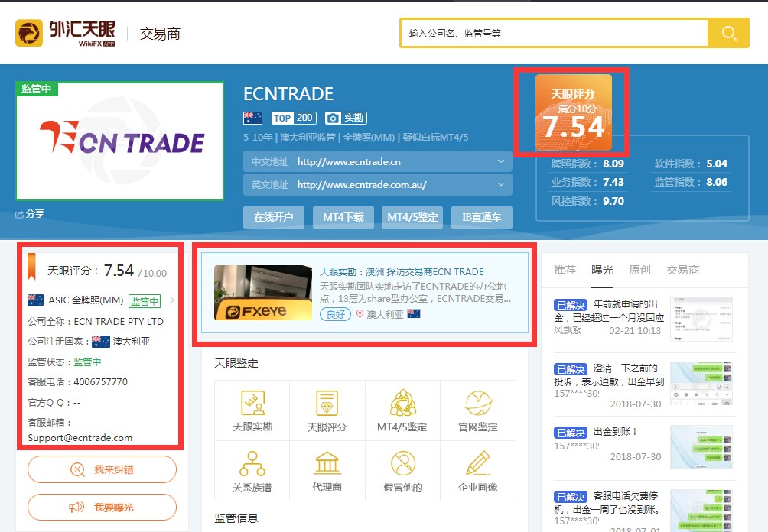Image resolution: width=768 pixels, height=532 pixels.
Task: Click the IB直通车 button
Action: [482, 217]
